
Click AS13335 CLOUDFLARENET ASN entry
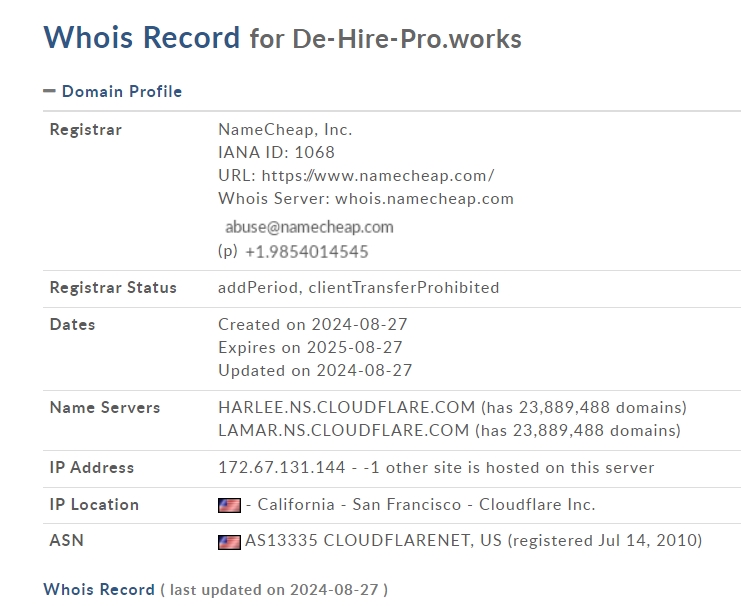tap(357, 540)
